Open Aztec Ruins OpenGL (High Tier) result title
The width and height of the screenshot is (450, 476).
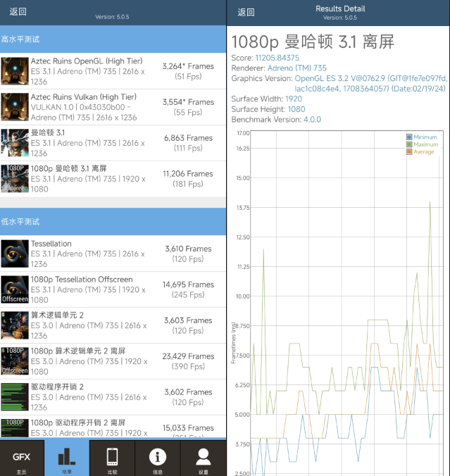click(87, 61)
